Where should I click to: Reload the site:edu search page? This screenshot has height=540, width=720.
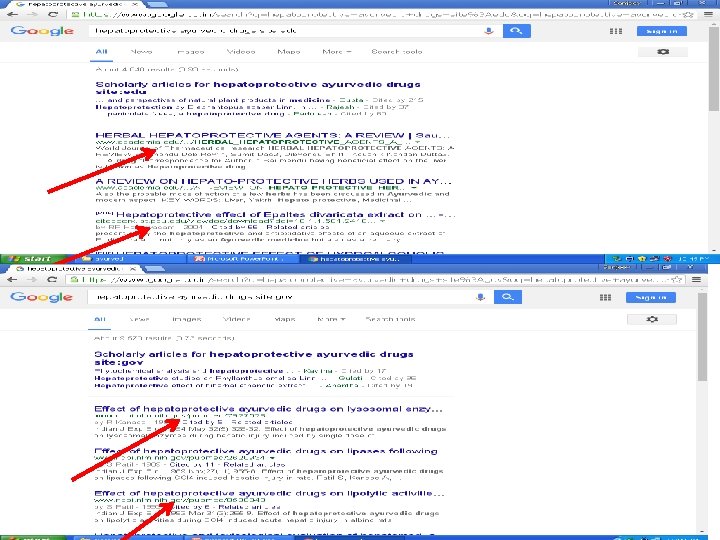53,14
